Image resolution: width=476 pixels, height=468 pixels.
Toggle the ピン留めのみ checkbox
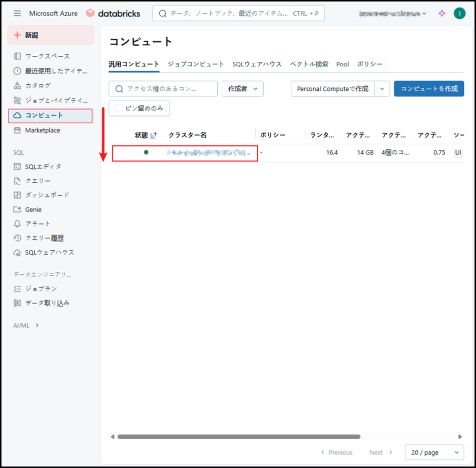(119, 108)
